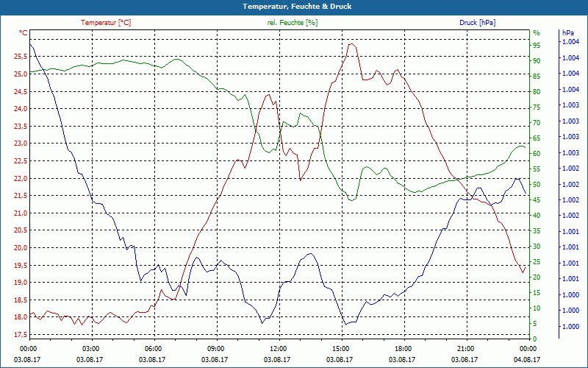
Task: Select '50' on the green humidity axis
Action: pyautogui.click(x=537, y=185)
